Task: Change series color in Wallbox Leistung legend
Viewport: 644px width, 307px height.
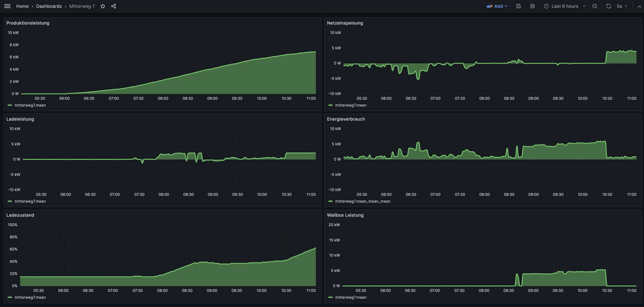Action: point(331,298)
